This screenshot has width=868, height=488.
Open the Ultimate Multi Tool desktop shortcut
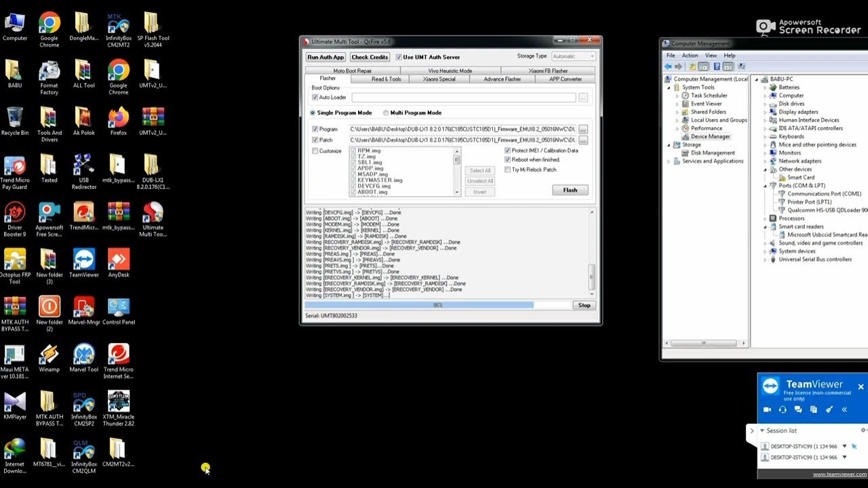(153, 219)
